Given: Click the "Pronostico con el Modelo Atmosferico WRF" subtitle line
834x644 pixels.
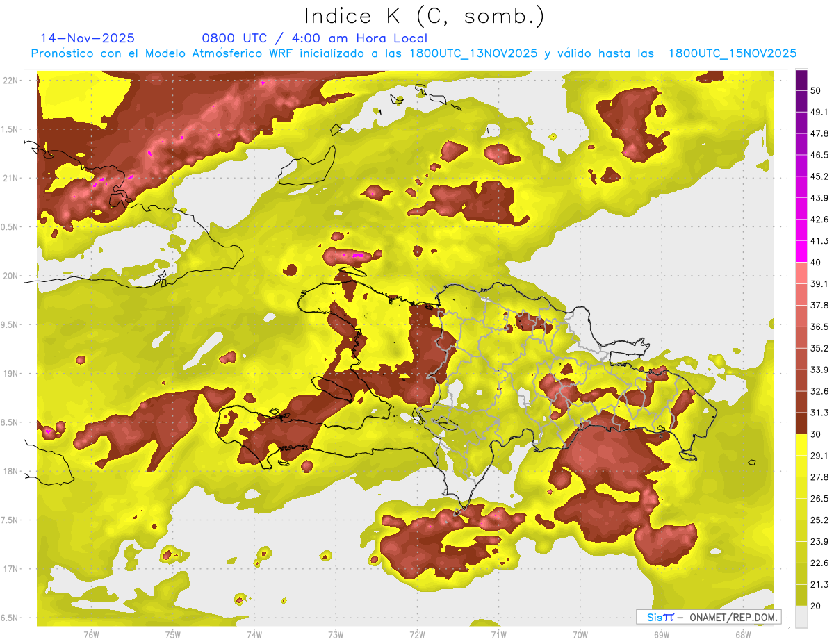Looking at the screenshot, I should tap(414, 53).
